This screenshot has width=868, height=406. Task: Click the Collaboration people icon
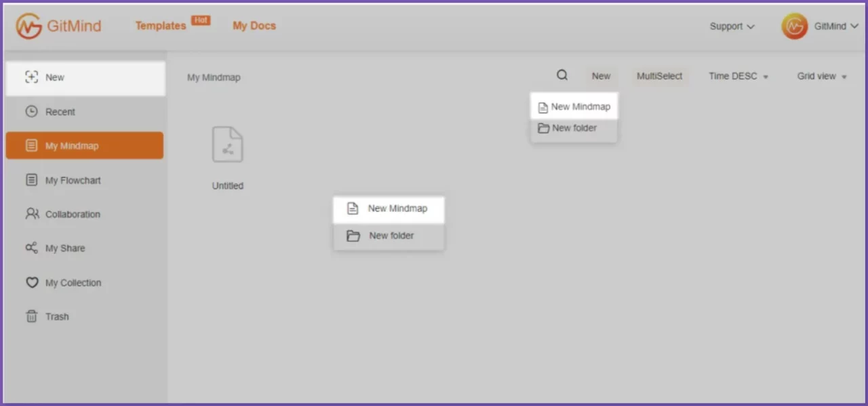pyautogui.click(x=32, y=214)
